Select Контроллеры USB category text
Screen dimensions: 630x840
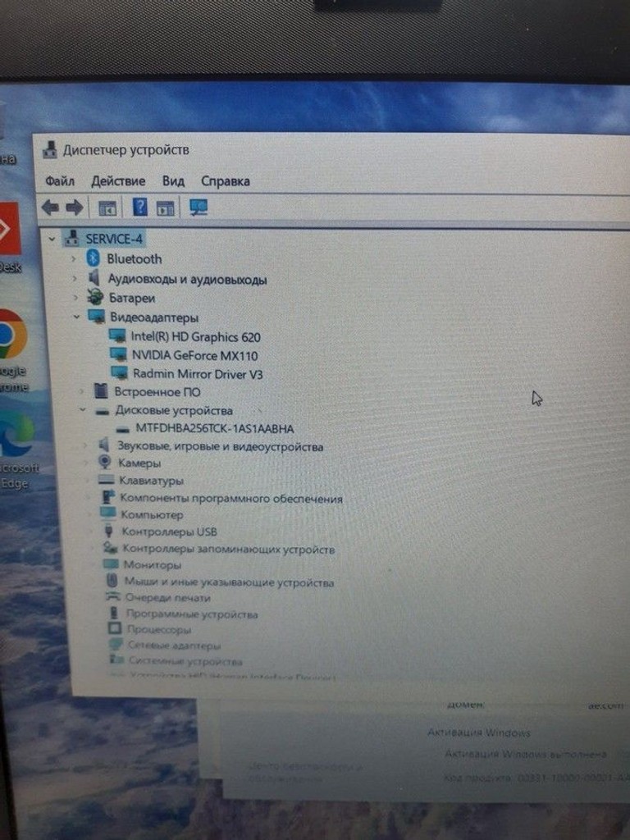click(x=169, y=532)
